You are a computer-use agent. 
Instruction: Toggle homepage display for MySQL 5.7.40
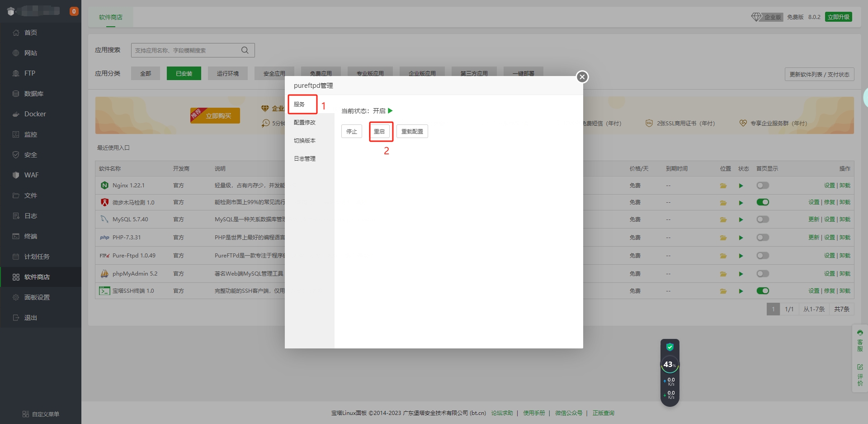(x=763, y=219)
